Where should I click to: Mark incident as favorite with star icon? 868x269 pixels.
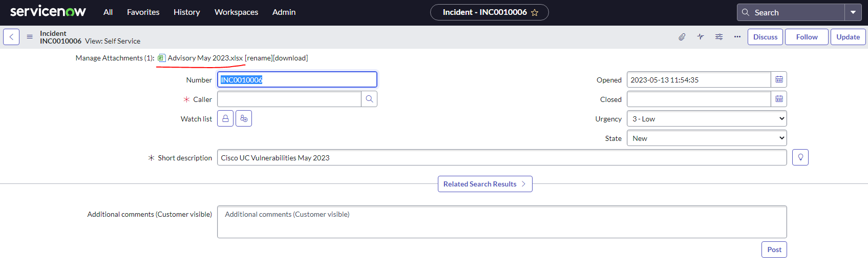(x=535, y=12)
